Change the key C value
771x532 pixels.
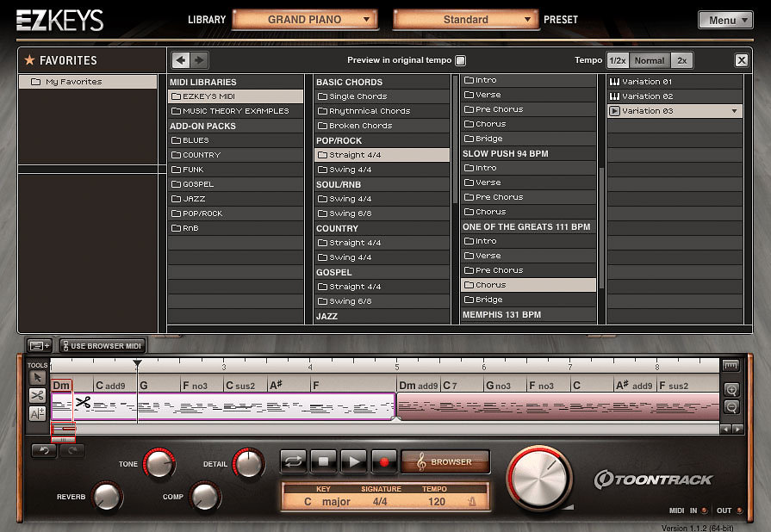click(308, 502)
